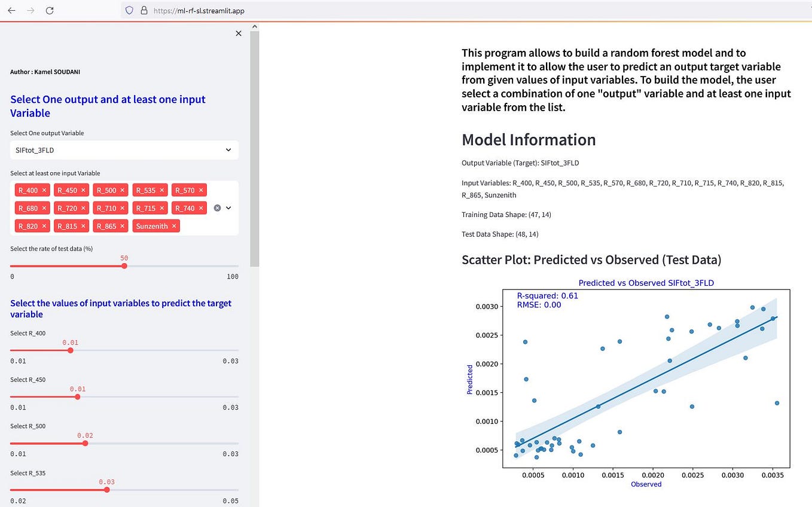
Task: Click the R_535 slider handle at 0.03
Action: tap(106, 490)
